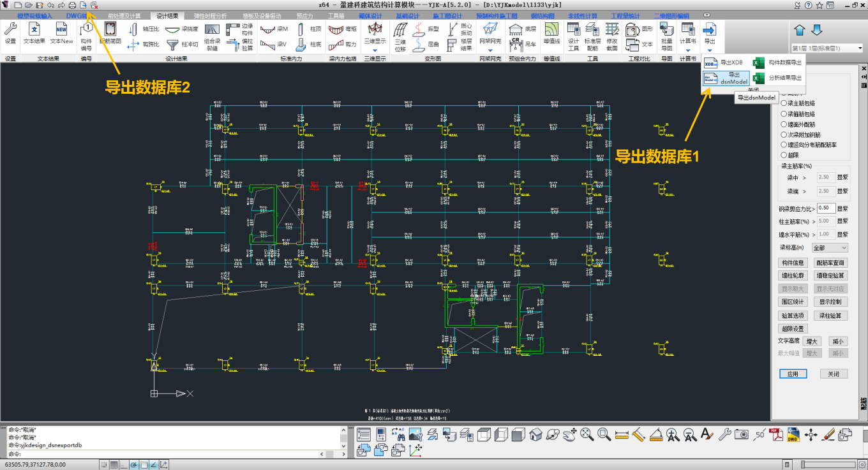This screenshot has width=868, height=470.
Task: Select the 梁主筋包络 radio button
Action: tap(784, 103)
